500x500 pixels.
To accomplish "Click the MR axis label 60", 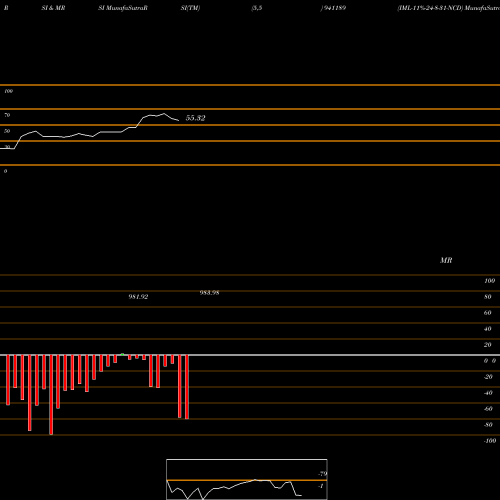I will [488, 313].
